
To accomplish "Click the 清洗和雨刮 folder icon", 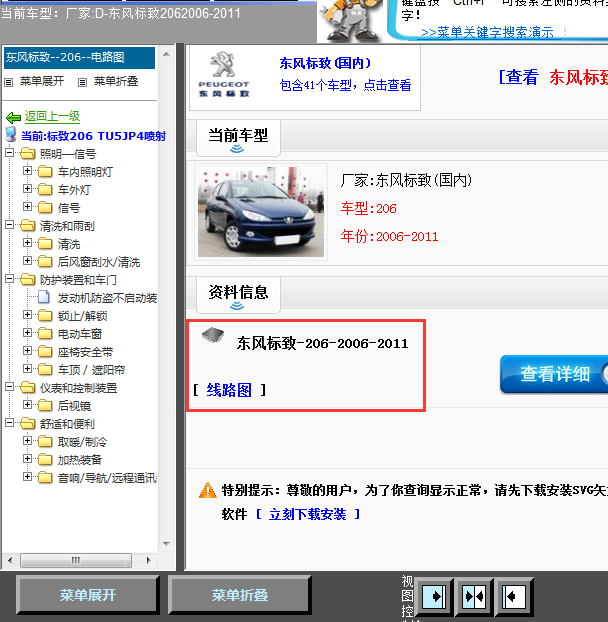I will 27,226.
